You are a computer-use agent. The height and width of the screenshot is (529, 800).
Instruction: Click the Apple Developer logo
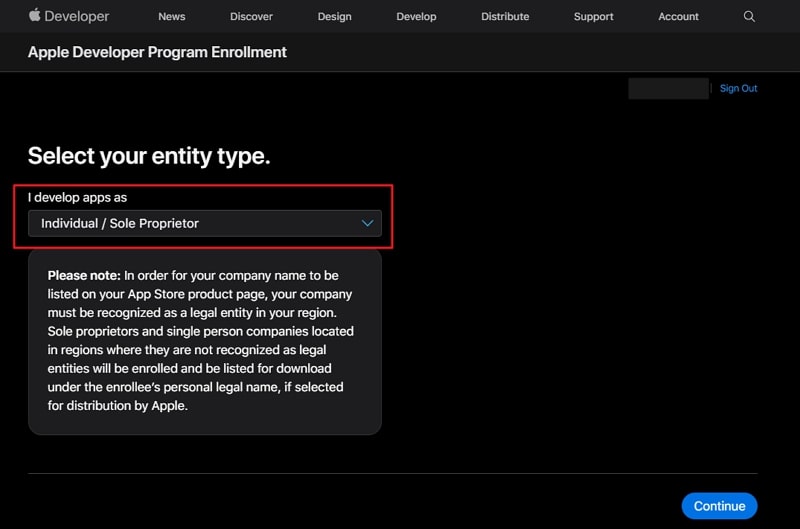coord(68,16)
